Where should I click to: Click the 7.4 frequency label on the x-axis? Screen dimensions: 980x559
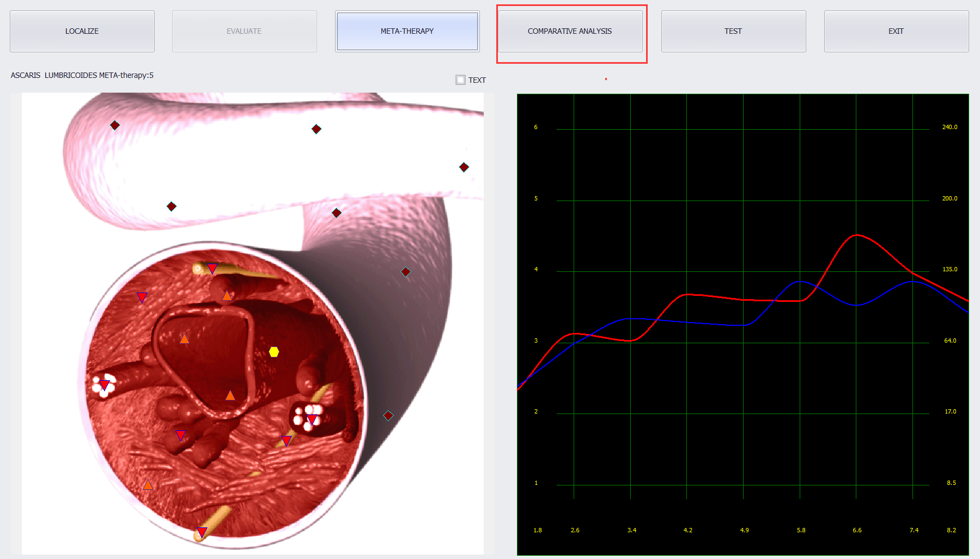coord(914,530)
